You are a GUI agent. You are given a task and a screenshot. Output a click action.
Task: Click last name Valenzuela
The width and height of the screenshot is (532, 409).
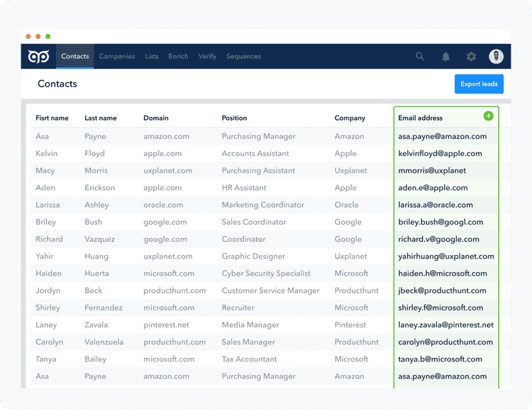click(x=104, y=342)
